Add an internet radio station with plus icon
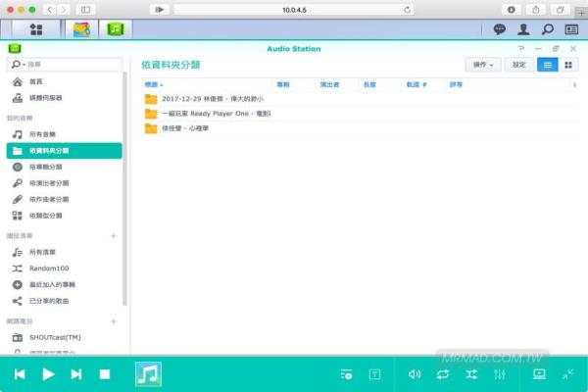Viewport: 588px width, 392px height. click(114, 321)
